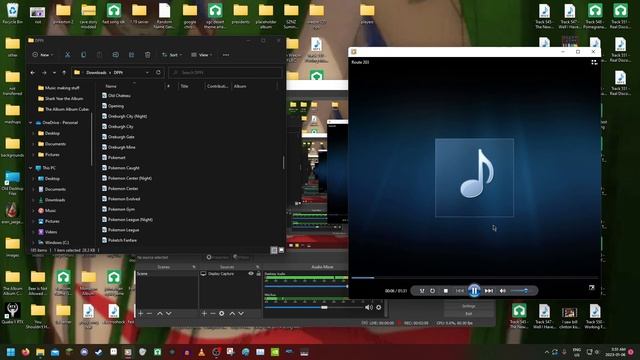Click Downloads in the address bar path
This screenshot has width=640, height=360.
pyautogui.click(x=96, y=73)
